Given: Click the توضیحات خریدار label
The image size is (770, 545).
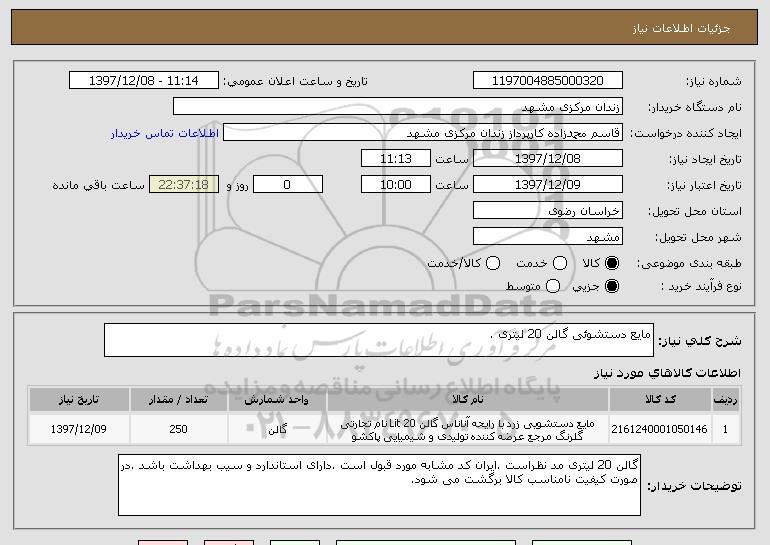Looking at the screenshot, I should pyautogui.click(x=694, y=486).
